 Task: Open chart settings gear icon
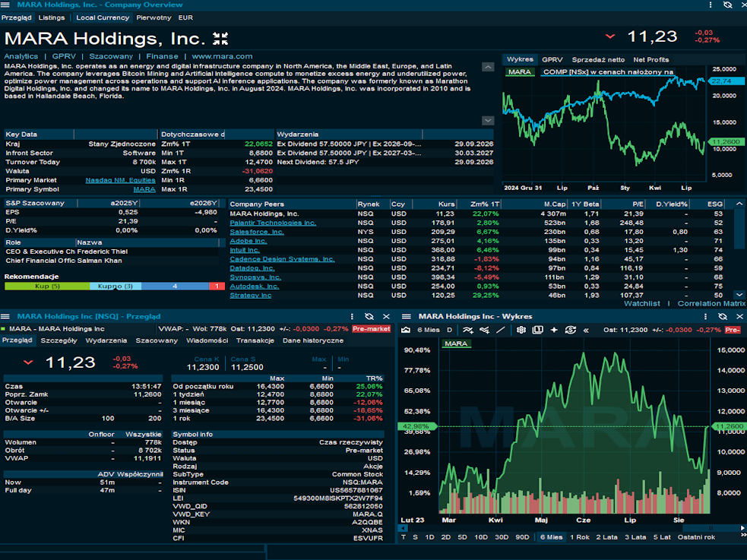point(521,330)
